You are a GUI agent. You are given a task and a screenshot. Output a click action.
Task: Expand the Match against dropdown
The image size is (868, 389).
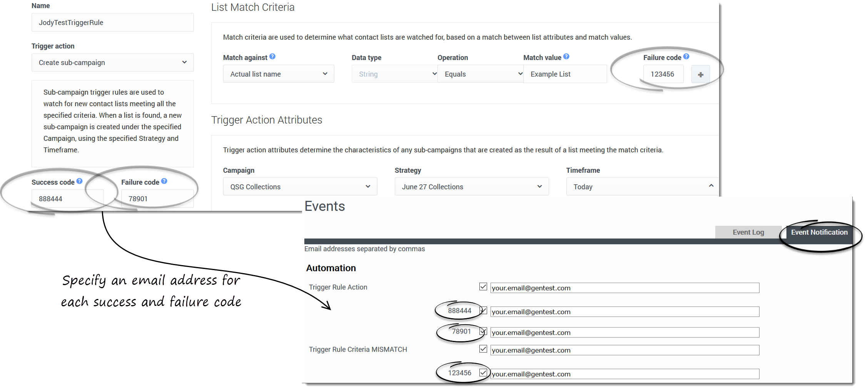point(278,74)
